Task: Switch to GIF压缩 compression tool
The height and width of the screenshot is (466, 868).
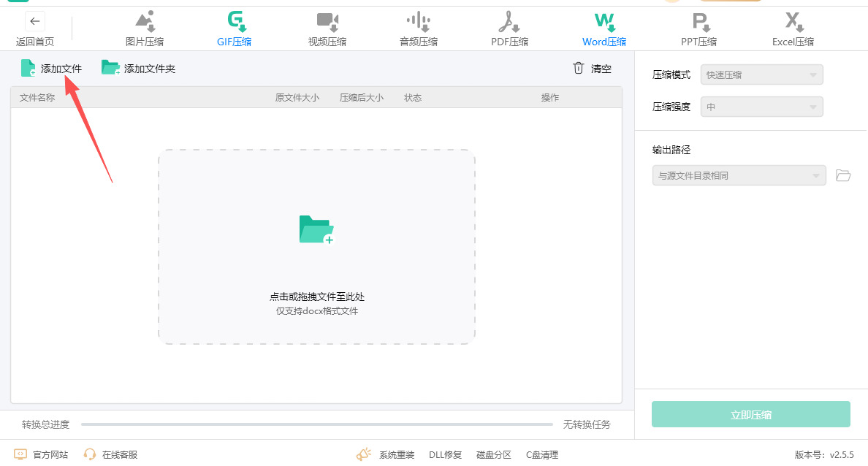Action: point(235,28)
